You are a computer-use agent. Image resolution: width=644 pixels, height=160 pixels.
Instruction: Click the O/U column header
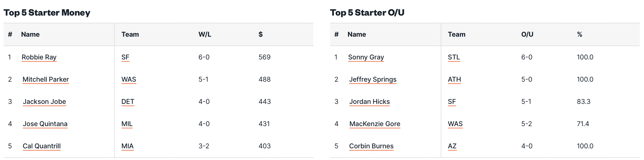point(527,34)
